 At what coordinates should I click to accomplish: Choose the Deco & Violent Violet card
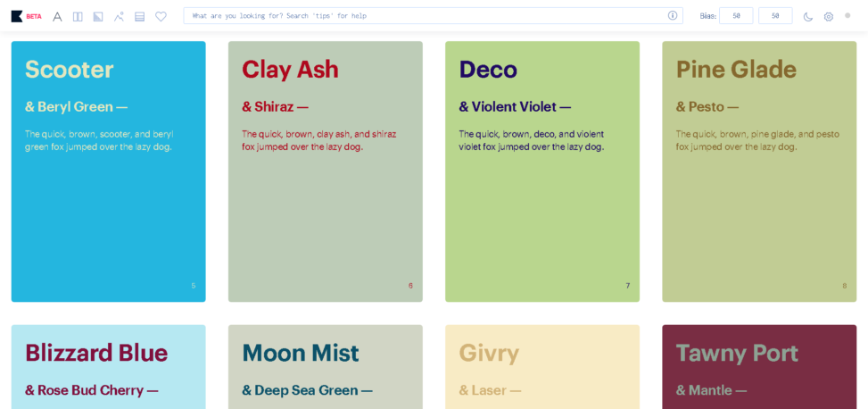point(542,171)
